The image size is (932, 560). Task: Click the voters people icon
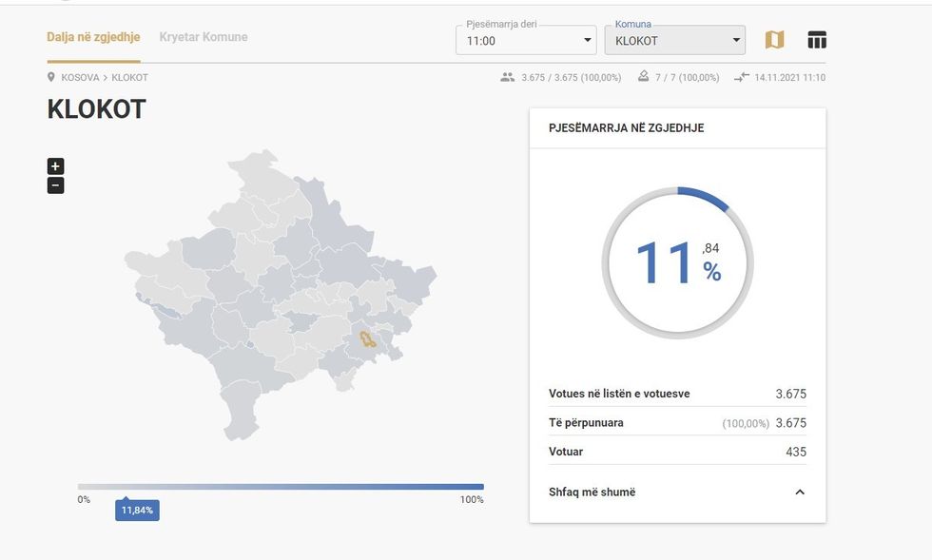click(x=507, y=78)
